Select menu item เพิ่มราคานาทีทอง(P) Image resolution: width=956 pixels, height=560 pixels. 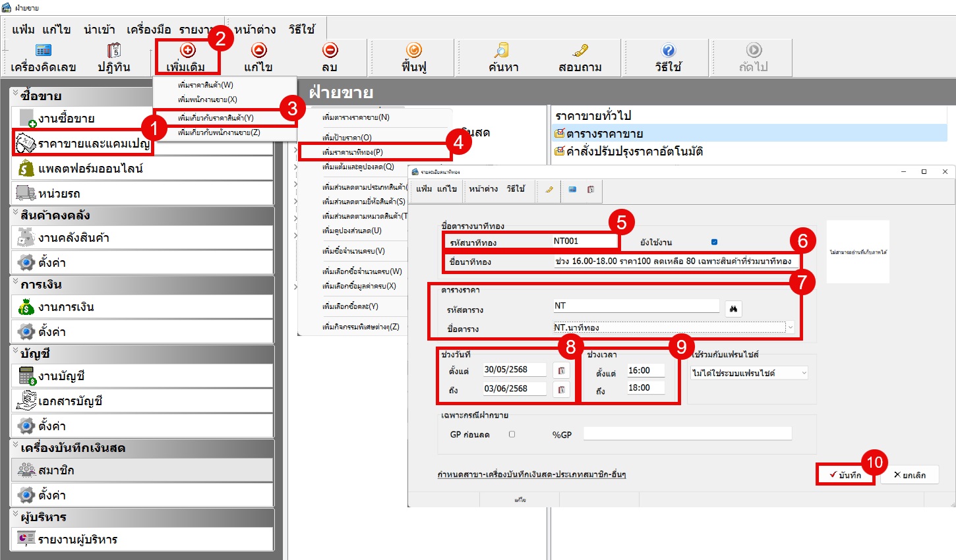[x=353, y=152]
